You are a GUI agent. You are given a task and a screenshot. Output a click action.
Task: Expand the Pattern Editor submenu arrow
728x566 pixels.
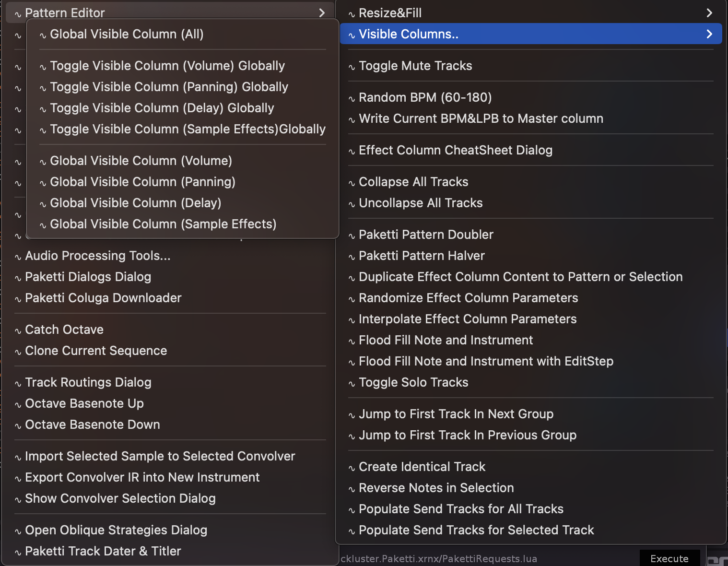coord(322,13)
